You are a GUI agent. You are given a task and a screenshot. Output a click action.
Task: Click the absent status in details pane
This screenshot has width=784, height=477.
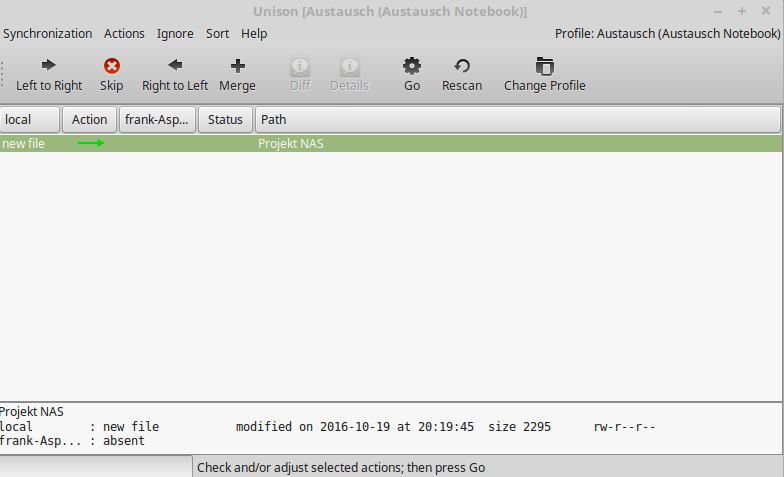[124, 440]
